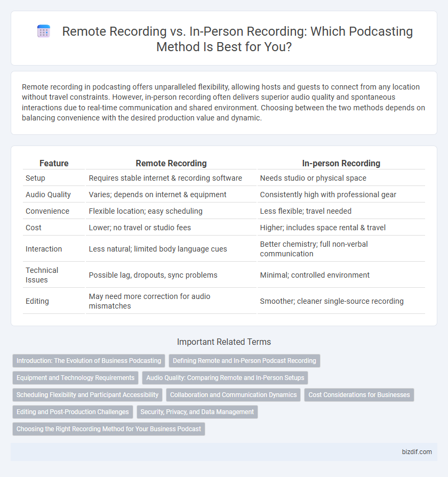This screenshot has height=477, width=448.
Task: Click the intro paragraph about remote recording flexibility
Action: pyautogui.click(x=223, y=102)
